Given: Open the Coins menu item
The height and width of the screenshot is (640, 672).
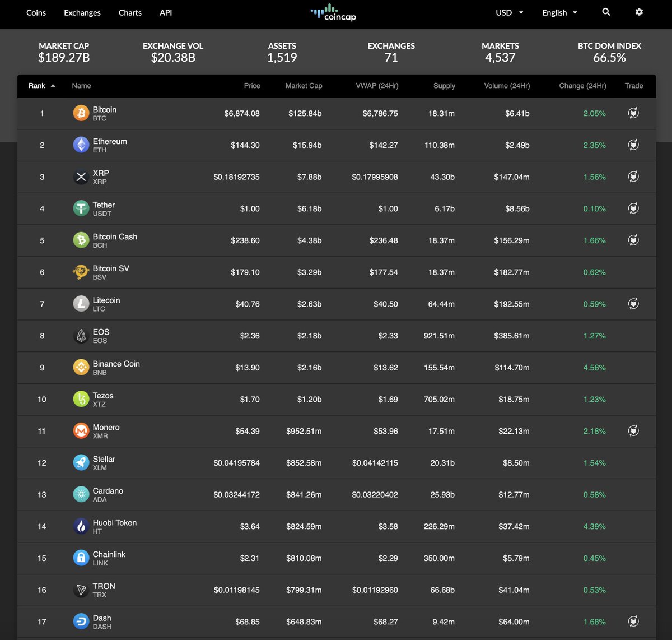Looking at the screenshot, I should tap(36, 12).
